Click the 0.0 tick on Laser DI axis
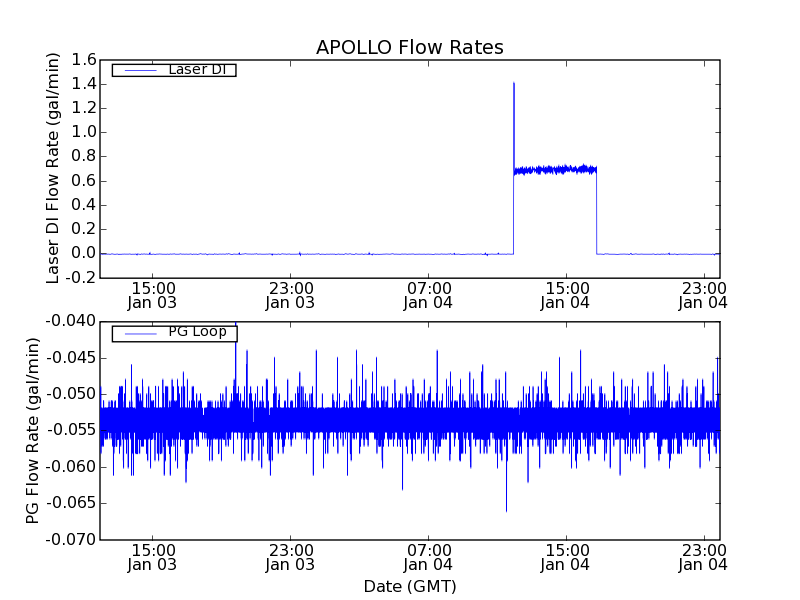Image resolution: width=800 pixels, height=600 pixels. point(84,253)
